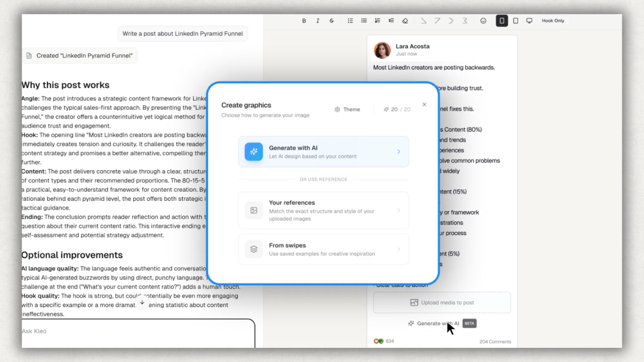Insert a numbered list
The height and width of the screenshot is (362, 644).
point(377,21)
